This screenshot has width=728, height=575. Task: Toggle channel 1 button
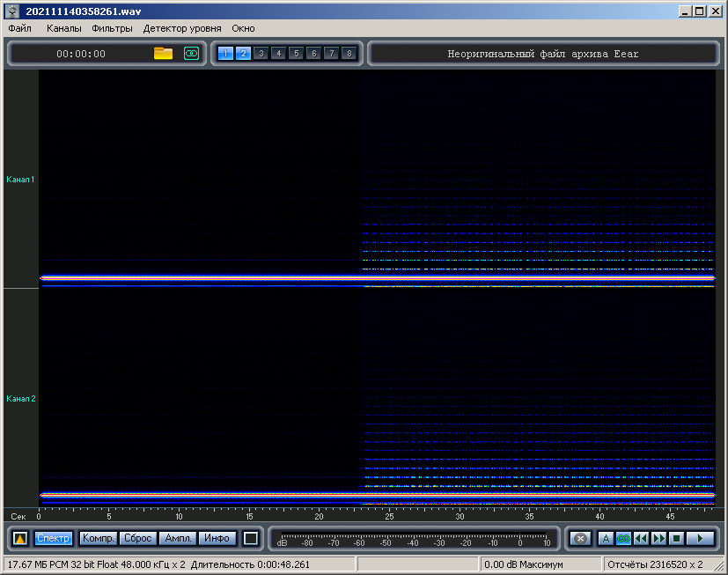225,54
